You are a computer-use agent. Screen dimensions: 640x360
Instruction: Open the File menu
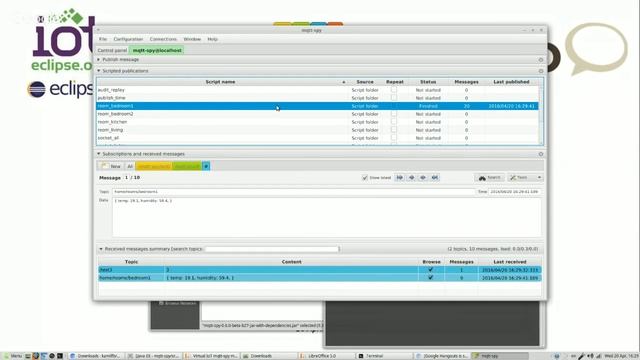point(103,39)
